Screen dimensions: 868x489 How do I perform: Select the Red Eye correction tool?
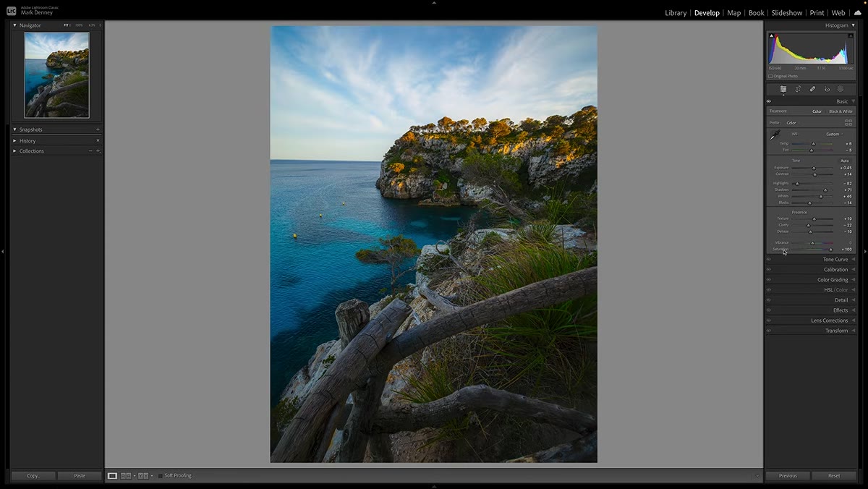[x=827, y=89]
